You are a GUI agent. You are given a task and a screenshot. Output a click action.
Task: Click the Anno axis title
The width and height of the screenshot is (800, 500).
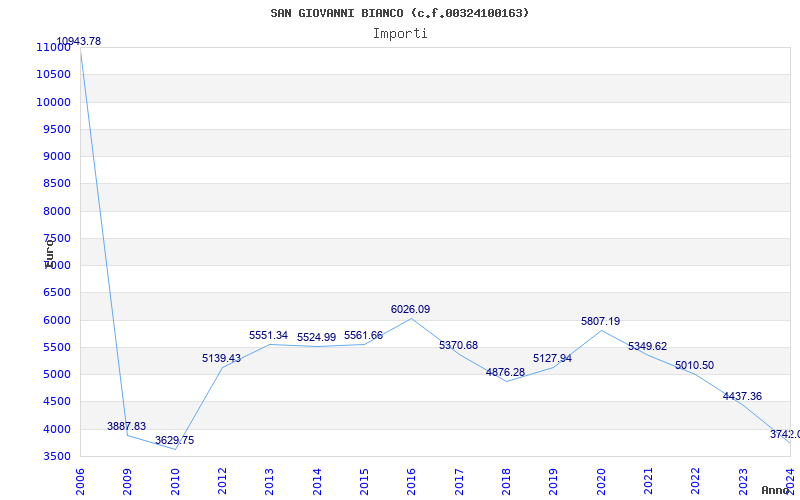778,491
